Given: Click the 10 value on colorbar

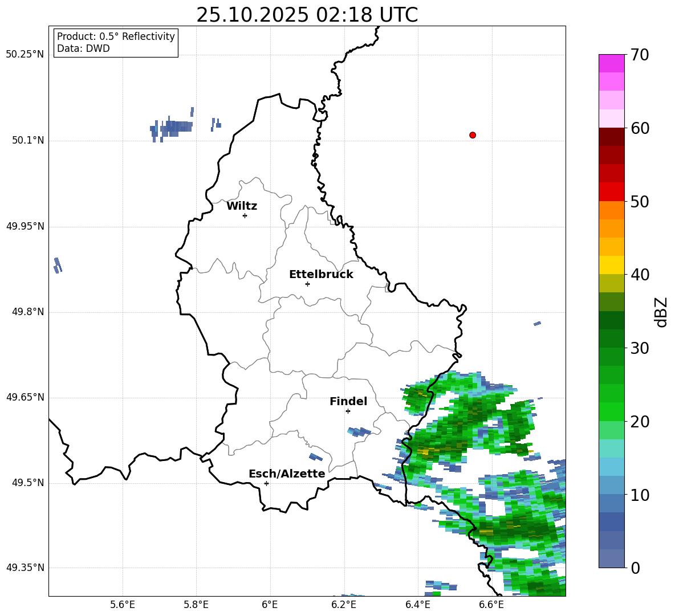Looking at the screenshot, I should (640, 495).
